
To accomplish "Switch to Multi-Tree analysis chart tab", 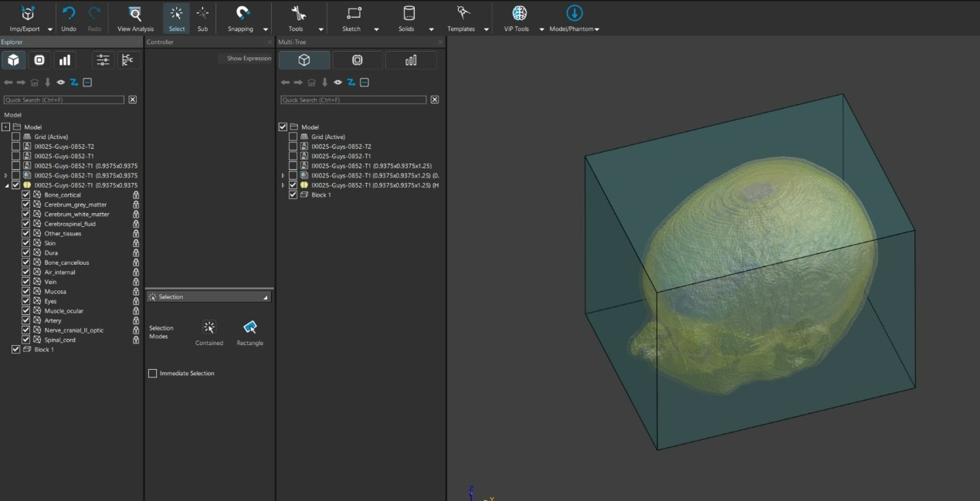I will 410,60.
